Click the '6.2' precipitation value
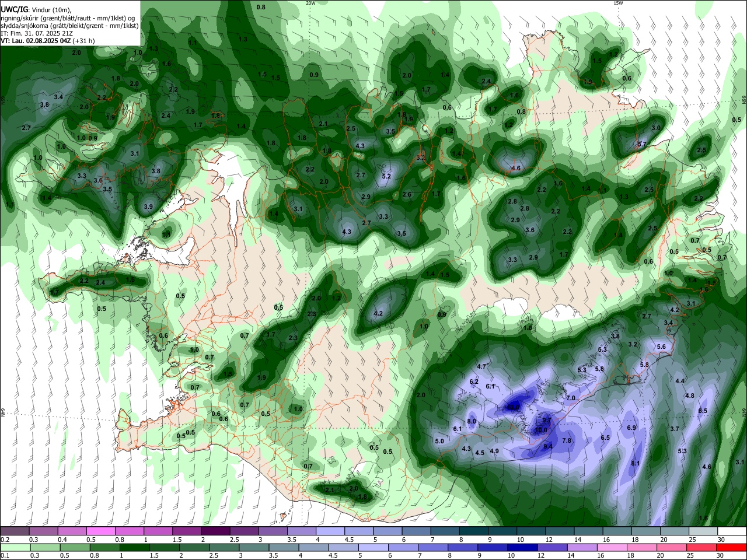Image resolution: width=747 pixels, height=560 pixels. 474,381
